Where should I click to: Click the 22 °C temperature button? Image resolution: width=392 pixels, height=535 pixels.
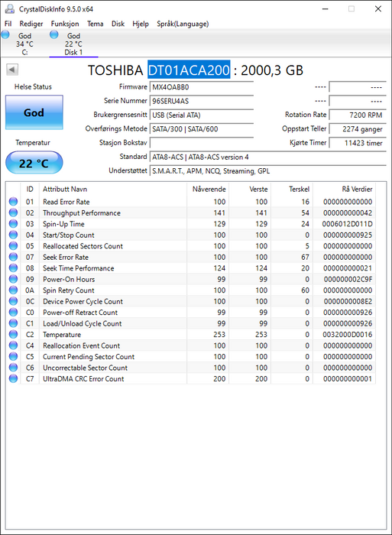34,163
